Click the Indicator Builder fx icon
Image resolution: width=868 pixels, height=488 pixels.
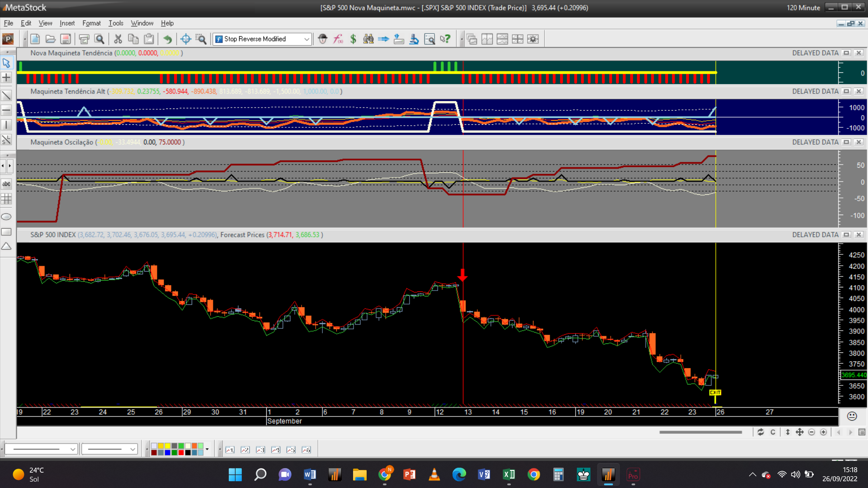338,39
